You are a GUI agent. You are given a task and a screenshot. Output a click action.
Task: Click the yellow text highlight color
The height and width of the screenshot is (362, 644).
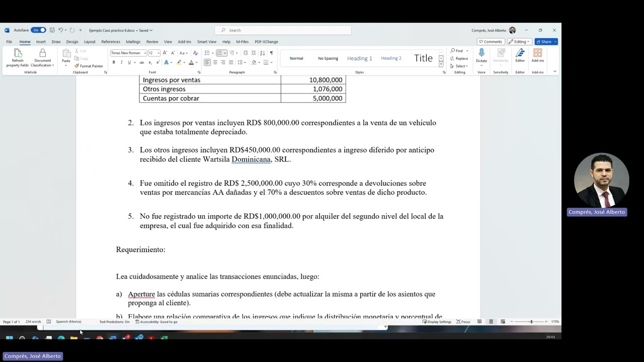[179, 62]
